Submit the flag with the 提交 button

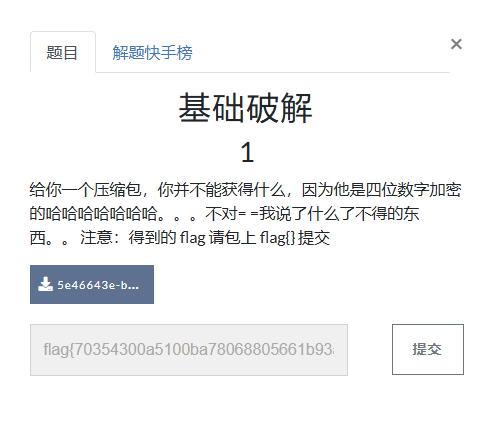pyautogui.click(x=428, y=349)
